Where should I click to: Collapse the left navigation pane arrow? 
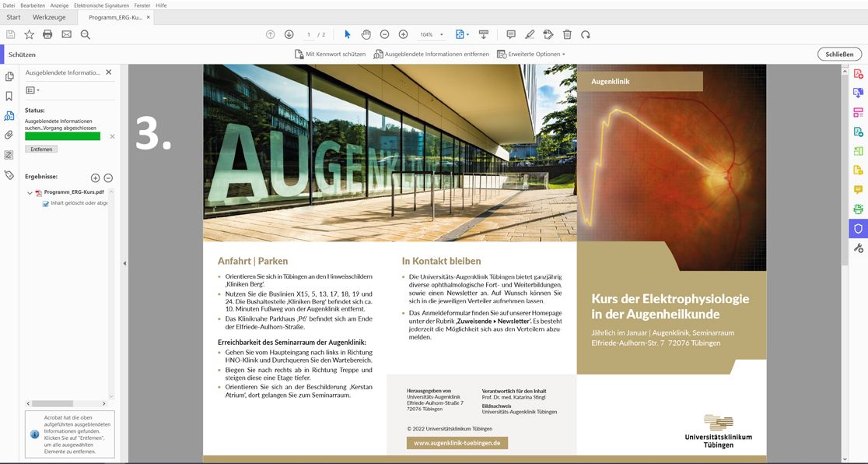pyautogui.click(x=124, y=263)
